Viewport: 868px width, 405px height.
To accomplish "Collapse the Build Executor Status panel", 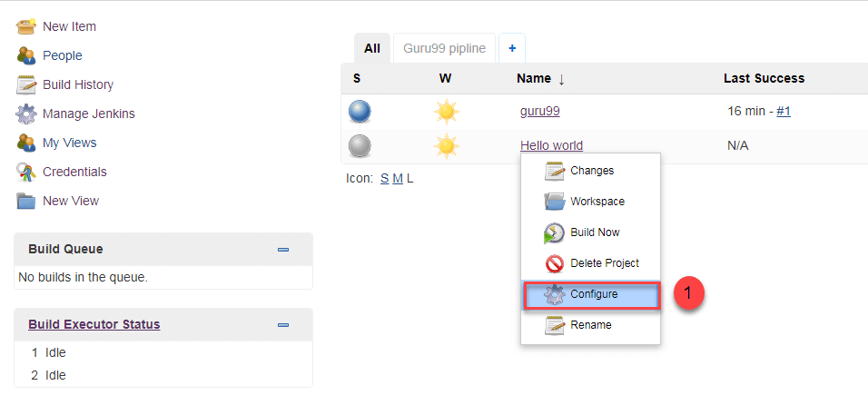I will 283,325.
